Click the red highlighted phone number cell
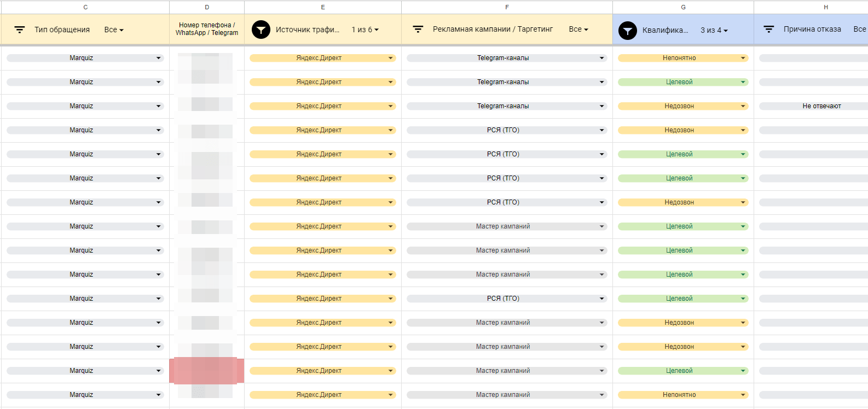The image size is (868, 409). point(207,371)
